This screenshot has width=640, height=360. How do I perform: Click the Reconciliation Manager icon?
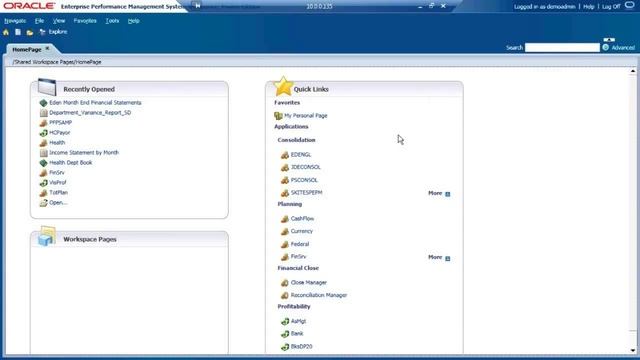[285, 296]
